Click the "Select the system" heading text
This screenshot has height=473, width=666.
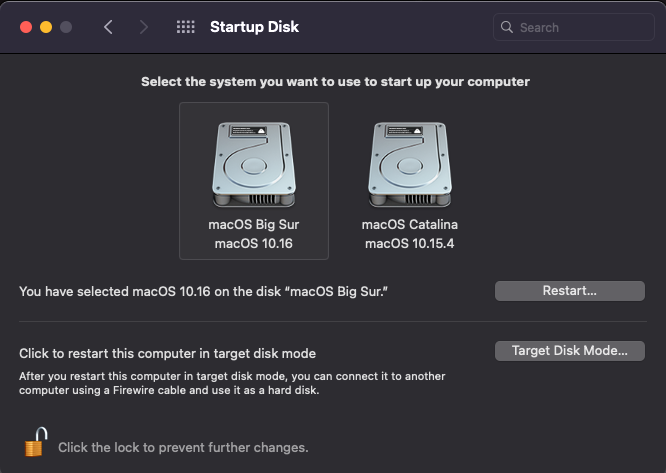point(335,81)
